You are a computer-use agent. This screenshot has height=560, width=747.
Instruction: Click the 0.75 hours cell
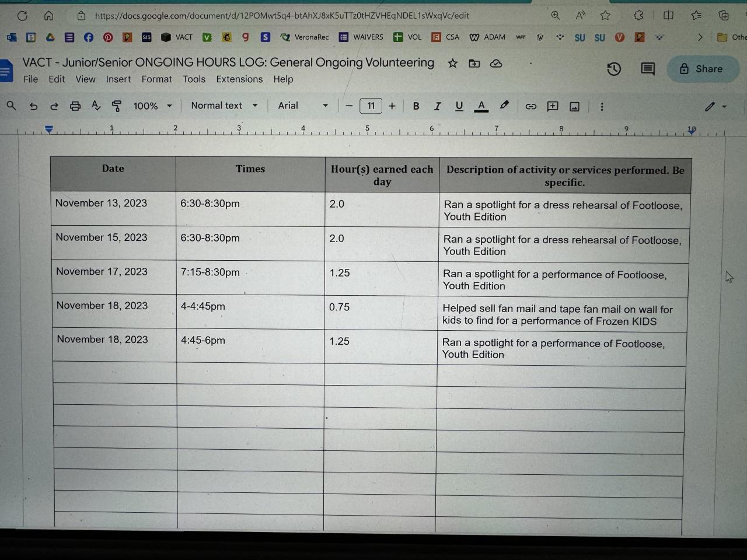[x=381, y=311]
